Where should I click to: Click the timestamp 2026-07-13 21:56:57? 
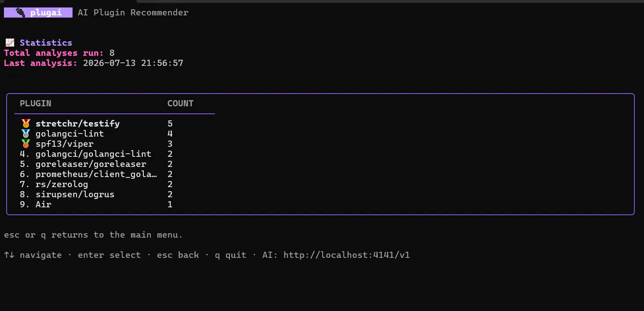click(x=133, y=63)
